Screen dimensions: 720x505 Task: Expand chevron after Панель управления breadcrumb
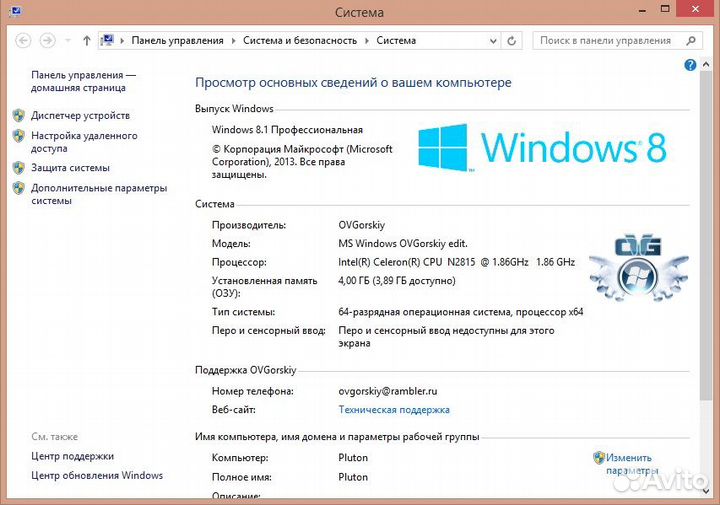pos(233,41)
